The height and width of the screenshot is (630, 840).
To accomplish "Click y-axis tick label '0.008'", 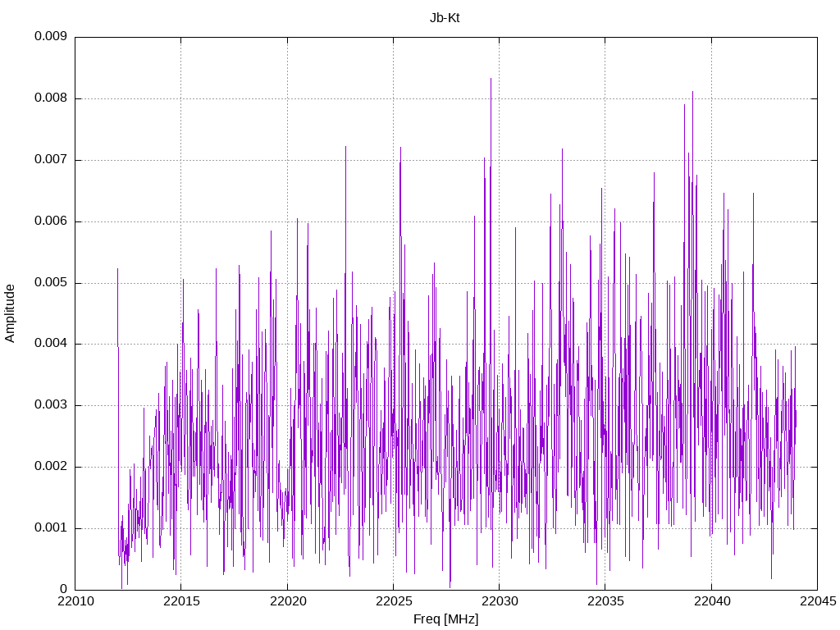I will click(51, 98).
